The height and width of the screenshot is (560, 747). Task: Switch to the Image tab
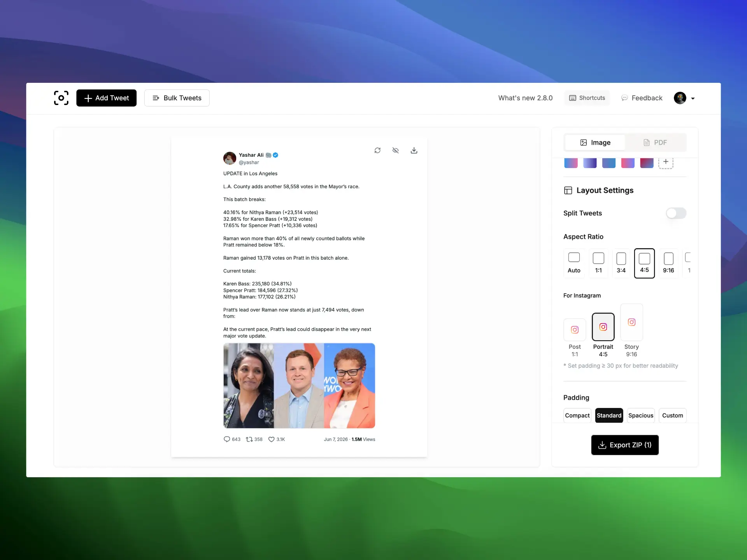click(x=595, y=143)
